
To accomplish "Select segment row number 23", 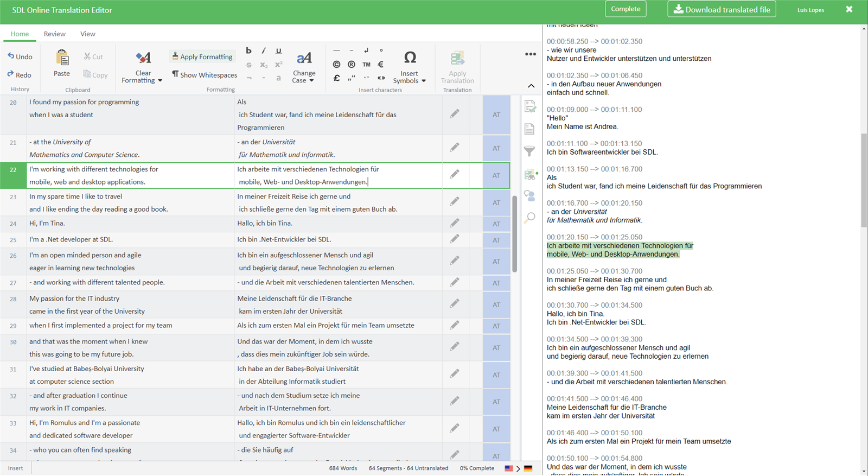I will [x=13, y=197].
